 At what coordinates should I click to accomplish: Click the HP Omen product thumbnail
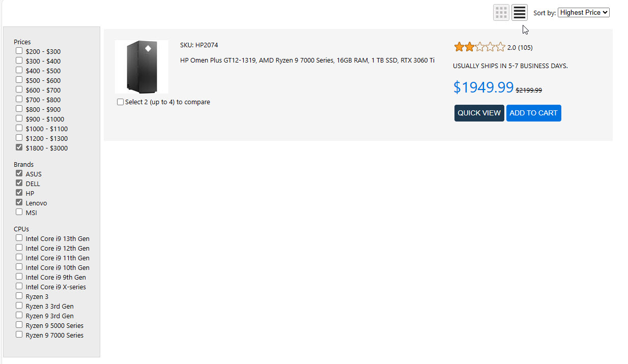click(x=141, y=67)
